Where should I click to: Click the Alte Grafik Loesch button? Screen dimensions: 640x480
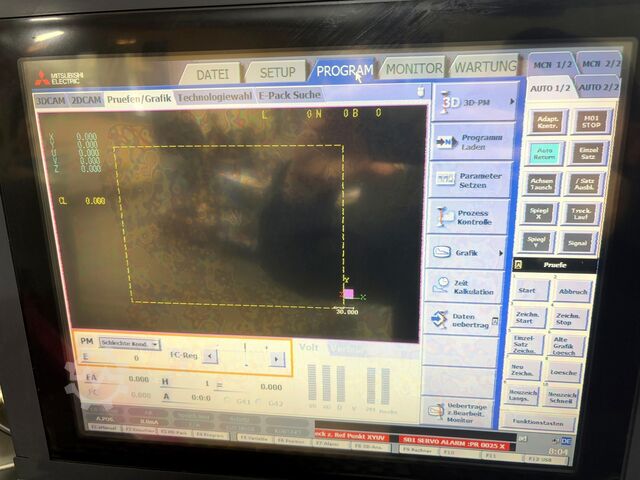pos(565,346)
